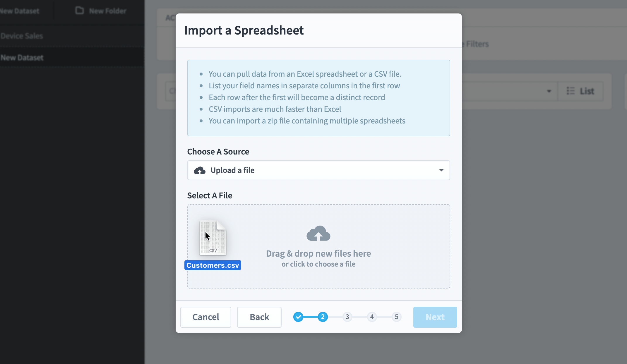627x364 pixels.
Task: Open the Choose A Source dropdown arrow
Action: (x=441, y=170)
